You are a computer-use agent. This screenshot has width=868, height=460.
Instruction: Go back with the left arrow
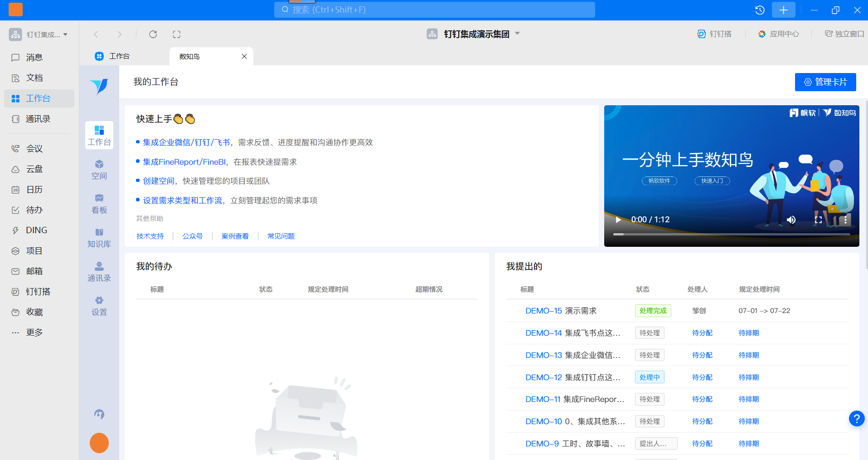[x=96, y=34]
